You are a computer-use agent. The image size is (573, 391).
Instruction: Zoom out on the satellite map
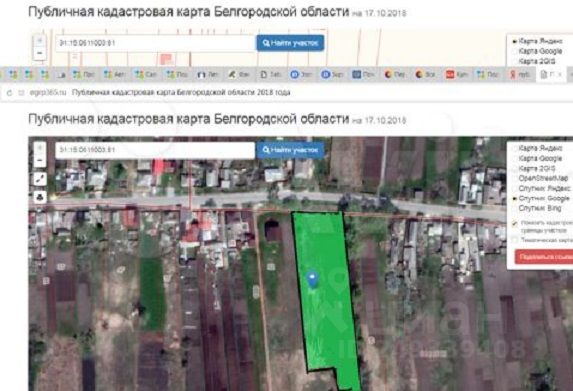click(40, 160)
